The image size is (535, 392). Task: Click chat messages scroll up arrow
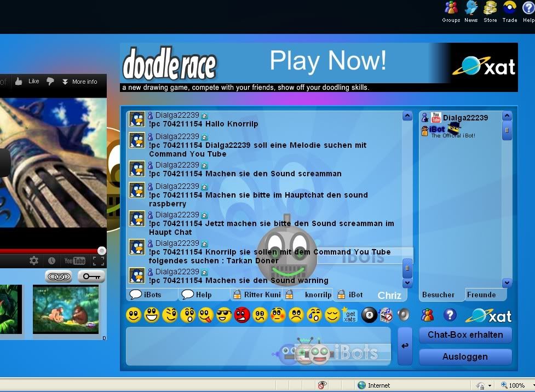[407, 116]
